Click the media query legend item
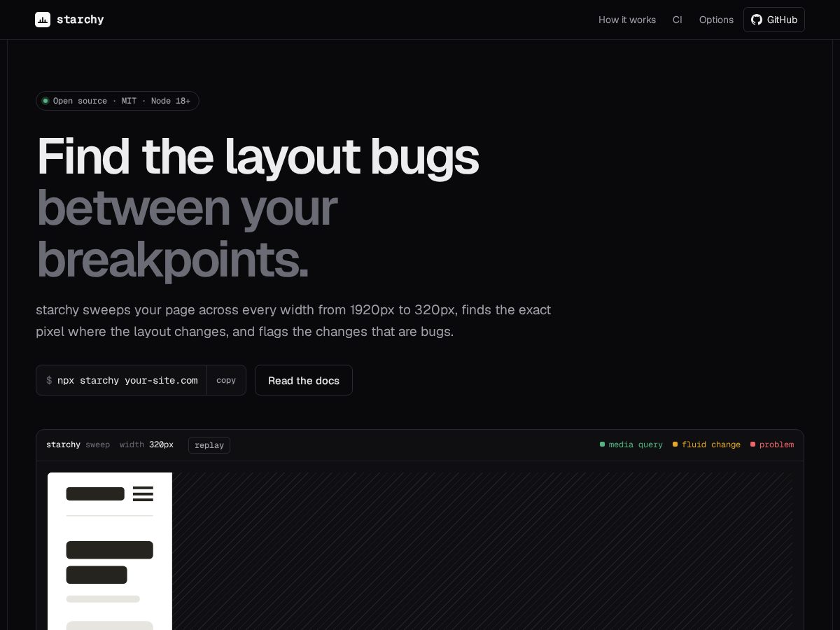The width and height of the screenshot is (840, 630). (x=631, y=444)
